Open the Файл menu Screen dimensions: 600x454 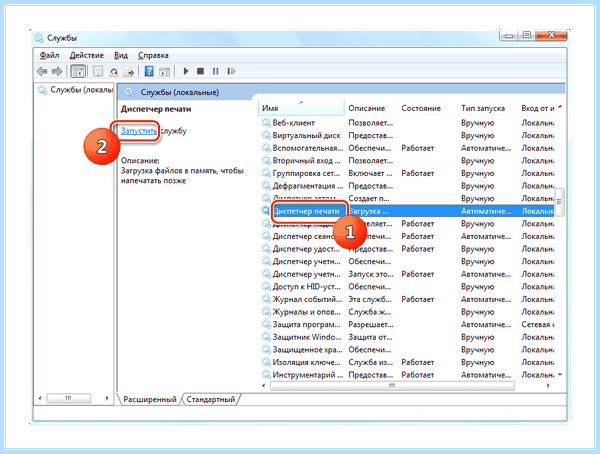[49, 55]
